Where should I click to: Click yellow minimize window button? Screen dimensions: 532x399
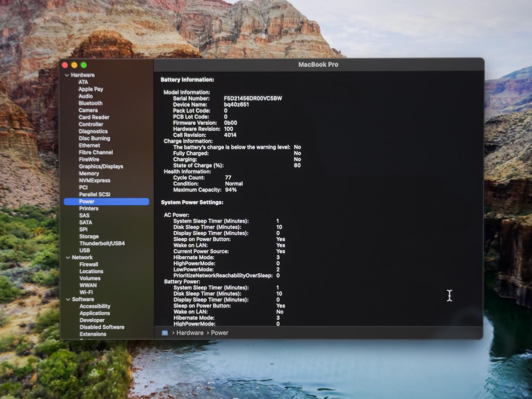[74, 65]
